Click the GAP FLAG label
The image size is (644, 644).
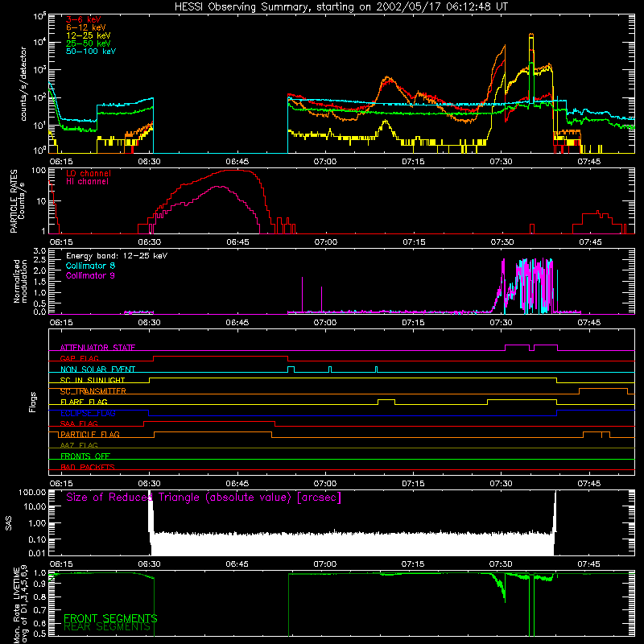pos(79,358)
